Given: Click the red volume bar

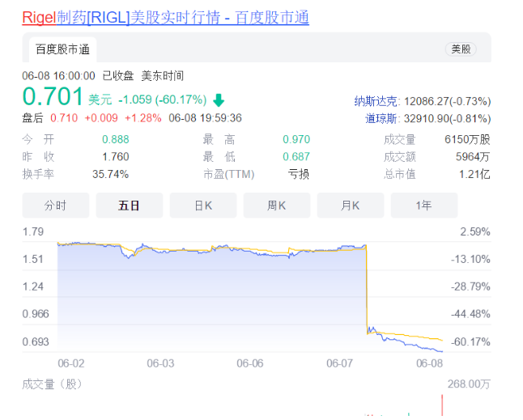Looking at the screenshot, I should coord(442,406).
